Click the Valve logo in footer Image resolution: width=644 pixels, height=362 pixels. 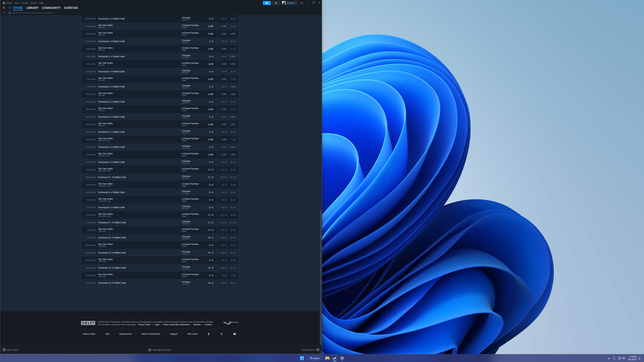pyautogui.click(x=88, y=323)
